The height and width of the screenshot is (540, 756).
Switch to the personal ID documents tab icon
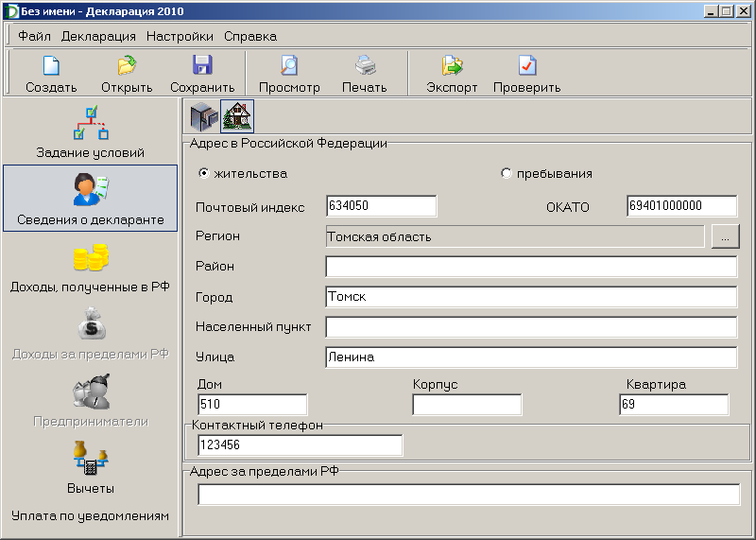tap(204, 117)
